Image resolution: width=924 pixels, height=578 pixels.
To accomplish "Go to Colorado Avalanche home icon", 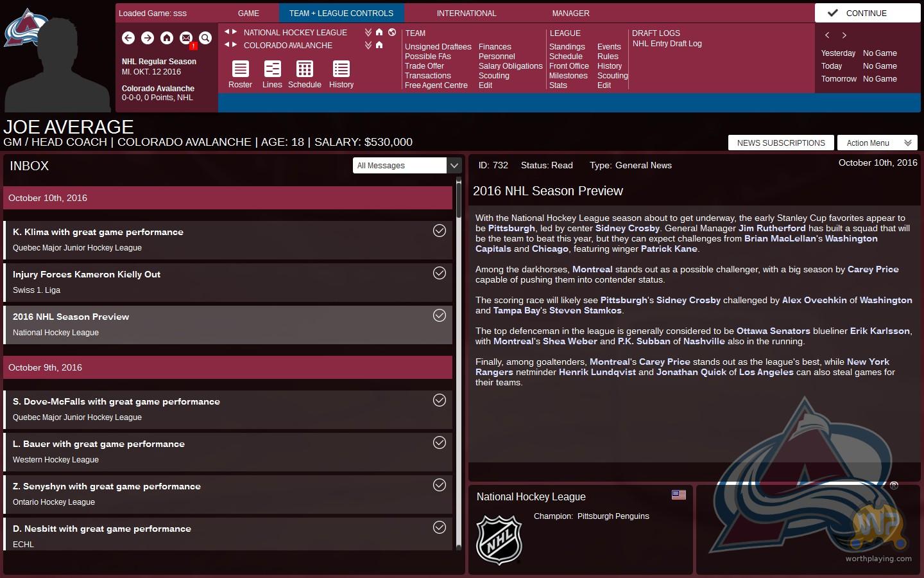I will pyautogui.click(x=379, y=45).
